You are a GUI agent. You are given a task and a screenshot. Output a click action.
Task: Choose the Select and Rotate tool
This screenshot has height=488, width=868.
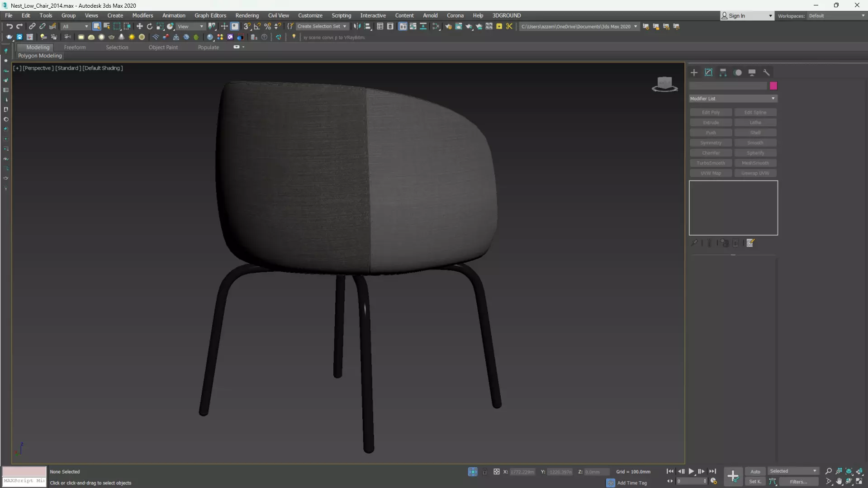(x=150, y=26)
